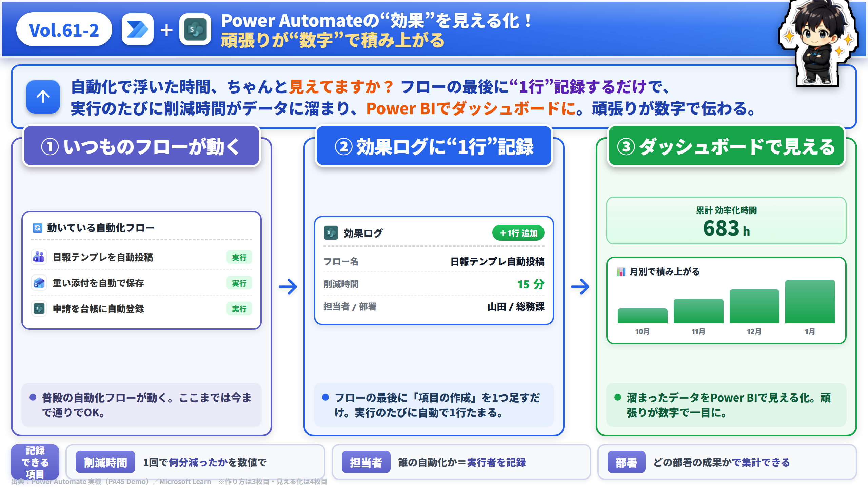Click the 記録できる項目 label
The width and height of the screenshot is (868, 488).
pyautogui.click(x=35, y=462)
